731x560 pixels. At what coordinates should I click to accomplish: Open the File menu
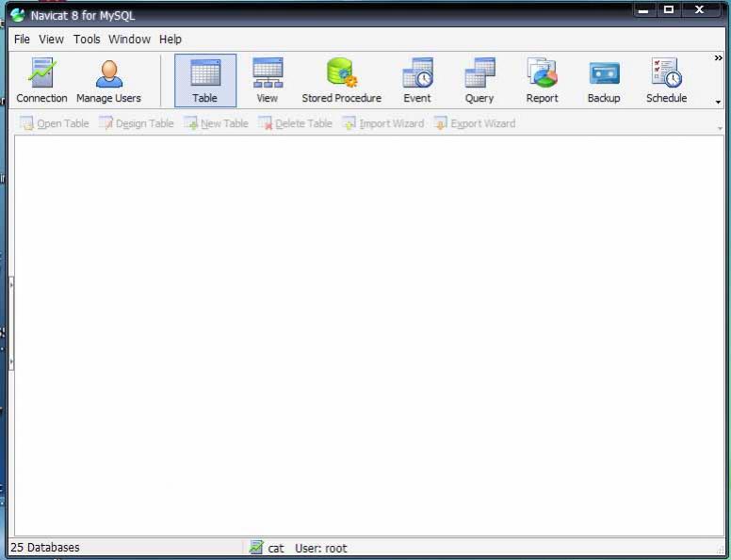22,40
